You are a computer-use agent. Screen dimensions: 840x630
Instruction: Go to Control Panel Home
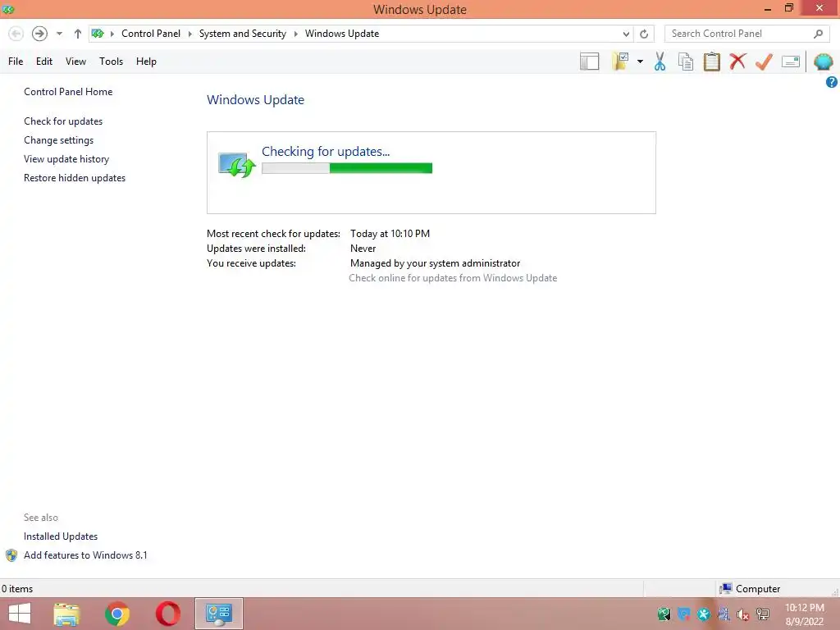pos(68,92)
